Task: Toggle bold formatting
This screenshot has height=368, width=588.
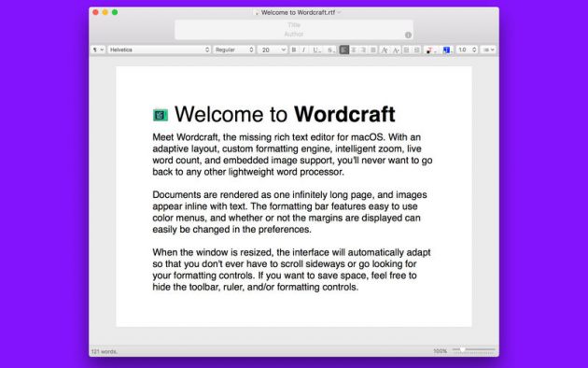Action: coord(294,50)
